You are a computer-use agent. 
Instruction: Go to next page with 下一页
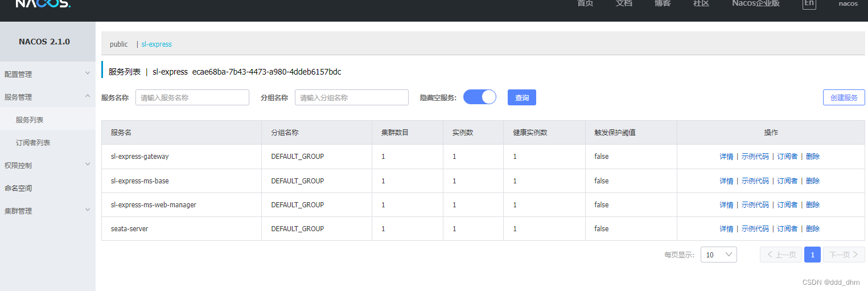click(x=844, y=255)
